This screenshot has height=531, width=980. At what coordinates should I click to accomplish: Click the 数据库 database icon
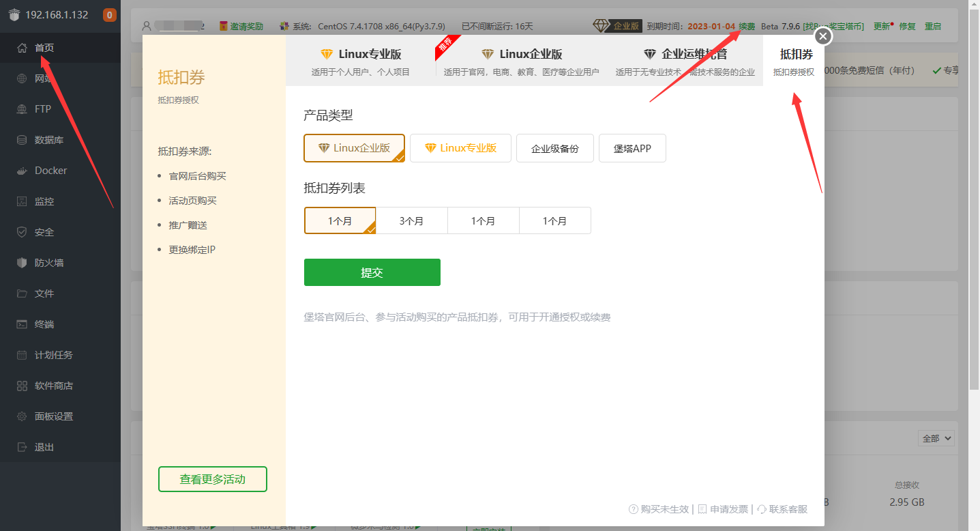(22, 140)
